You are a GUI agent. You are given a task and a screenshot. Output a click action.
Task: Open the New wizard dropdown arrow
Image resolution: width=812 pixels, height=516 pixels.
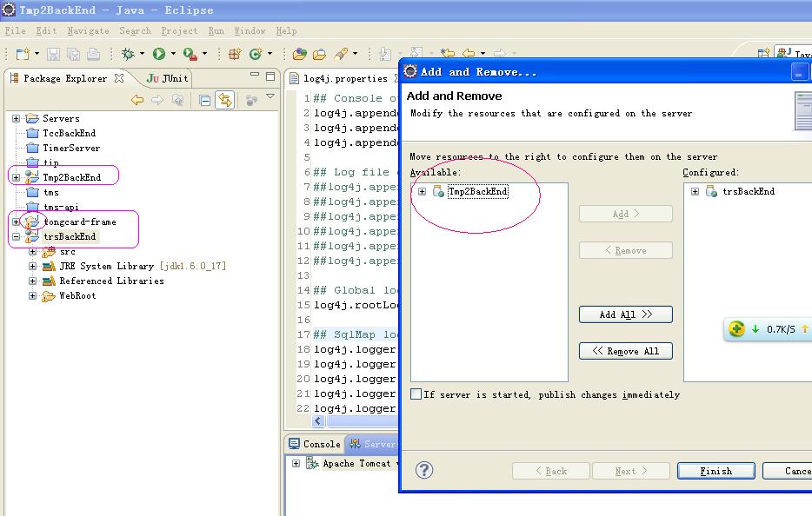pyautogui.click(x=37, y=53)
